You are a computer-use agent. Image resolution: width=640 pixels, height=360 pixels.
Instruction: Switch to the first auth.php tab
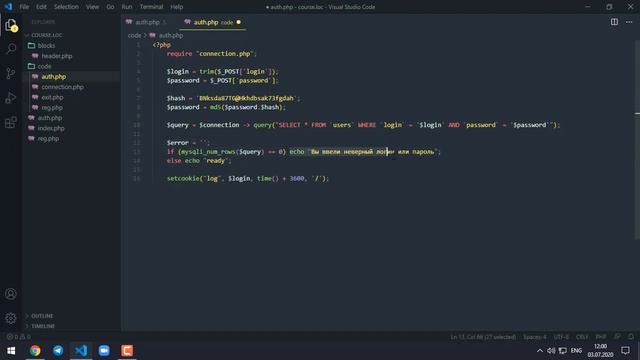pos(146,22)
